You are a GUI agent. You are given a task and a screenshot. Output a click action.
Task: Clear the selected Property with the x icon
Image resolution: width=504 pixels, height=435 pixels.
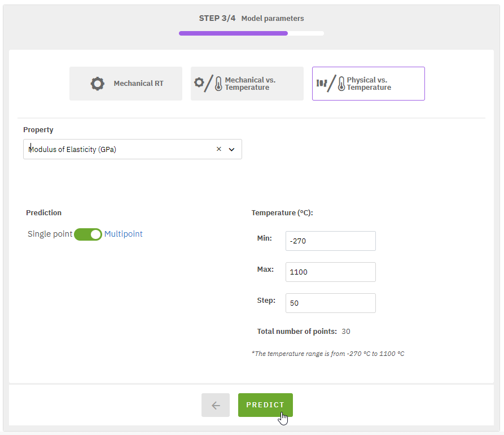point(219,150)
